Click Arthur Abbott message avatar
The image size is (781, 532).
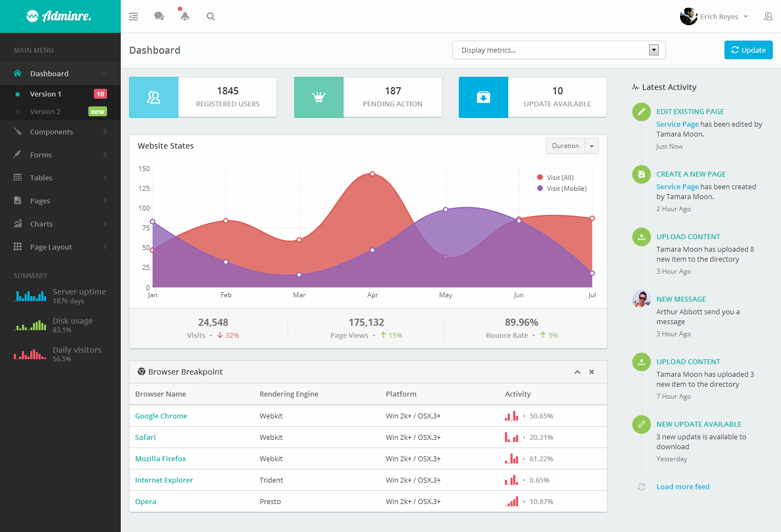[x=641, y=299]
